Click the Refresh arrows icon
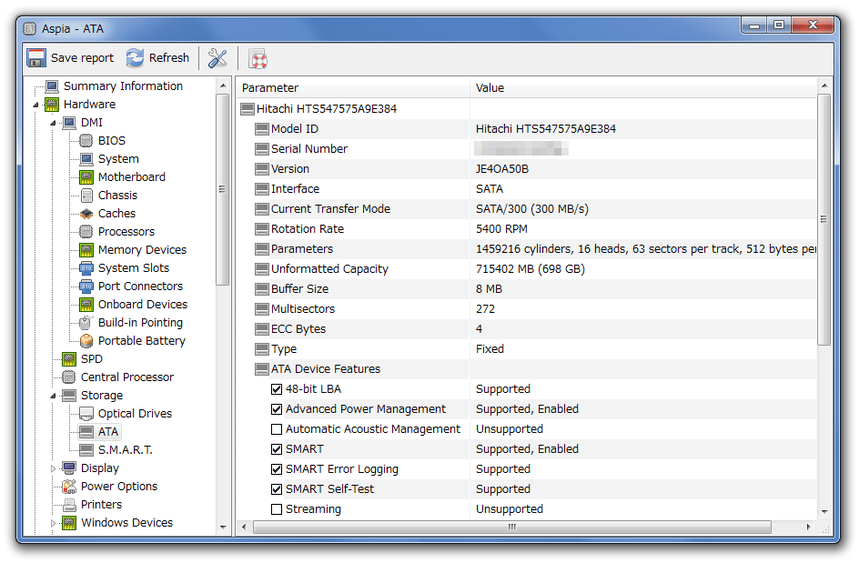 [135, 58]
